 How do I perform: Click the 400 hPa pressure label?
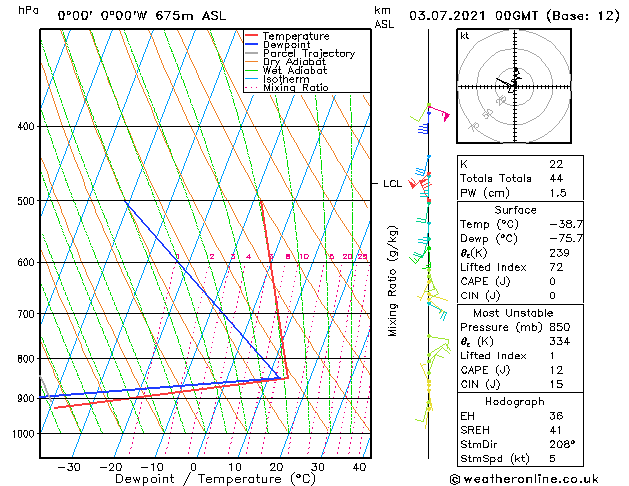(x=26, y=126)
